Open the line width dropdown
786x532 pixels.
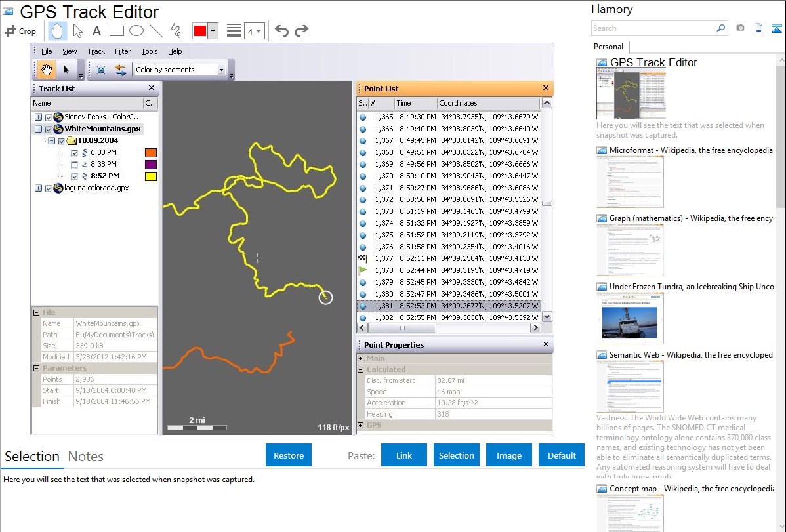254,31
